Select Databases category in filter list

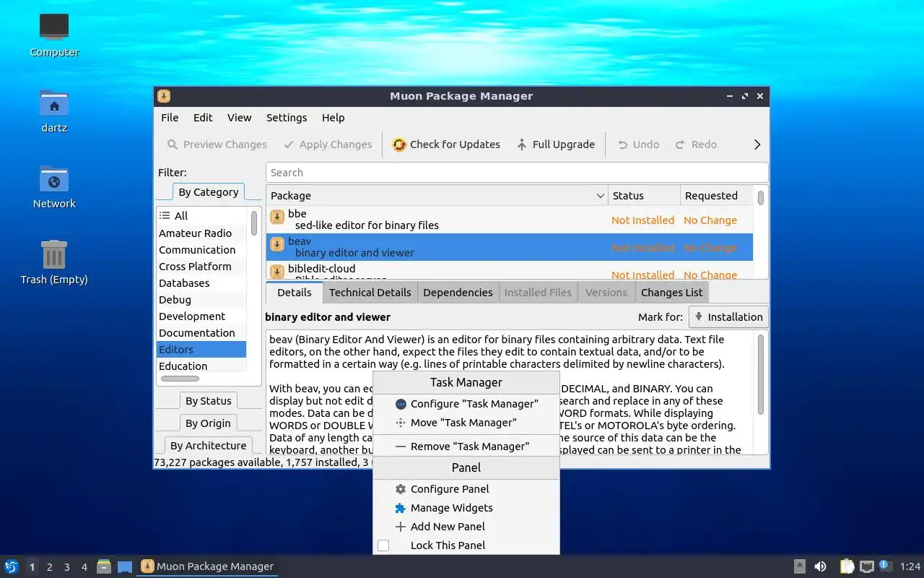pyautogui.click(x=201, y=283)
